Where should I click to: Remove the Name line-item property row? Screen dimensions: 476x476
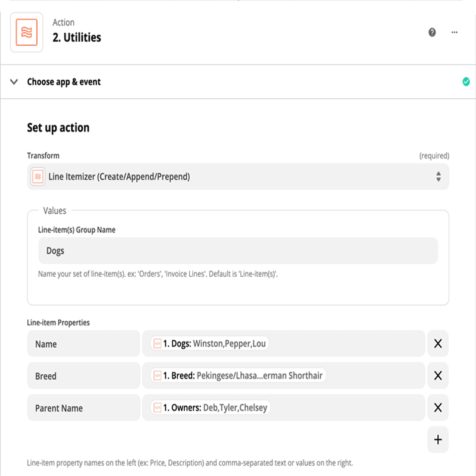point(438,344)
